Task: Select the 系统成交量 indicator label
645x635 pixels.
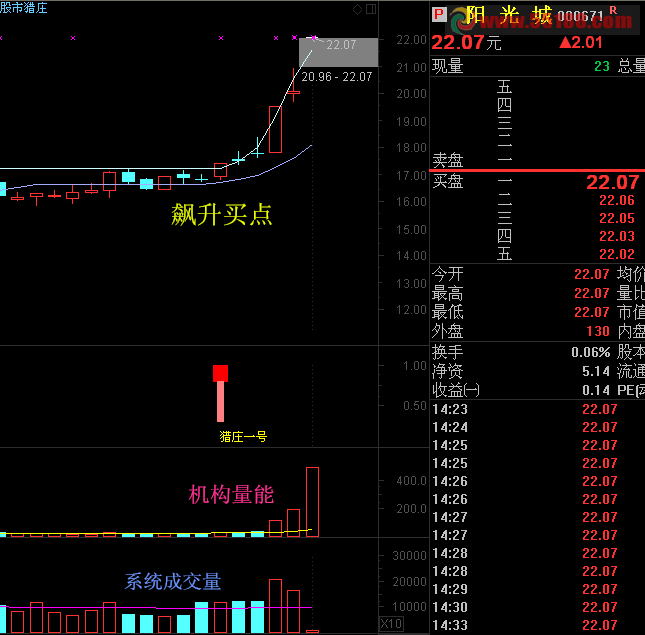Action: [x=172, y=581]
